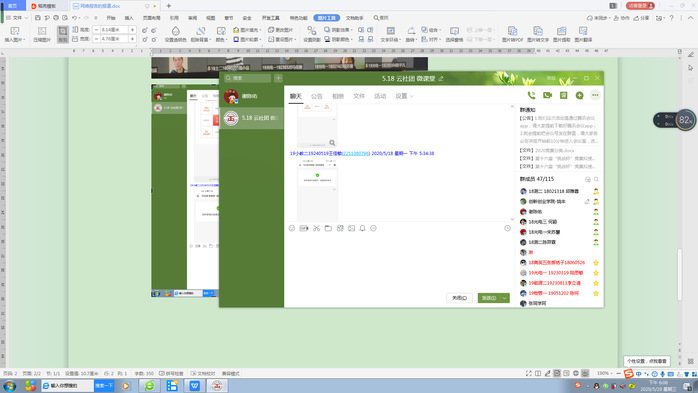Switch to the Insert (插入) ribbon tab
698x393 pixels.
pyautogui.click(x=129, y=18)
